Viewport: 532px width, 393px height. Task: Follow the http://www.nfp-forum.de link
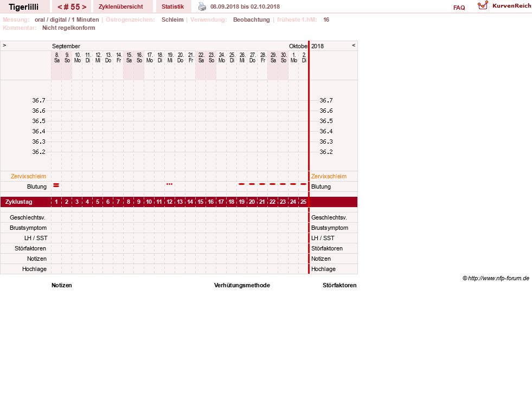pyautogui.click(x=498, y=278)
